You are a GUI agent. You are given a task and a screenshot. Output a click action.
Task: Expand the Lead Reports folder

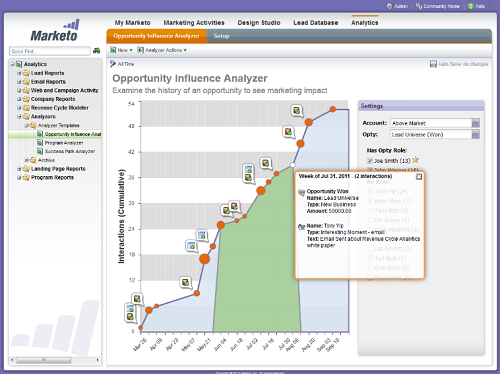pyautogui.click(x=19, y=73)
